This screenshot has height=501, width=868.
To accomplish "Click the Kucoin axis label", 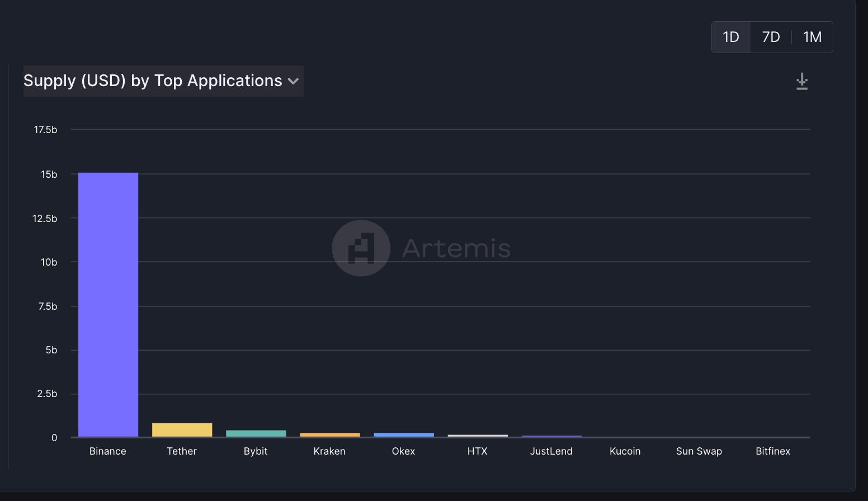I will click(x=625, y=451).
